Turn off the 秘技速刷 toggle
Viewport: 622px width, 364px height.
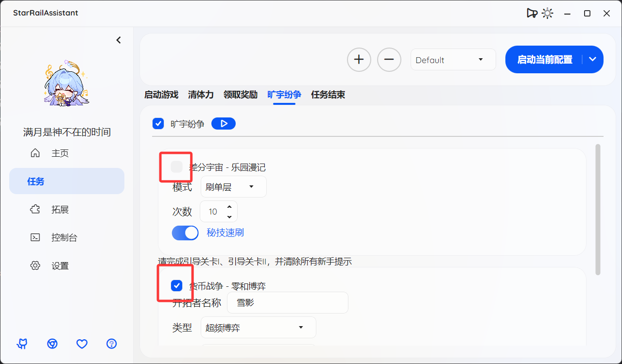[x=185, y=232]
